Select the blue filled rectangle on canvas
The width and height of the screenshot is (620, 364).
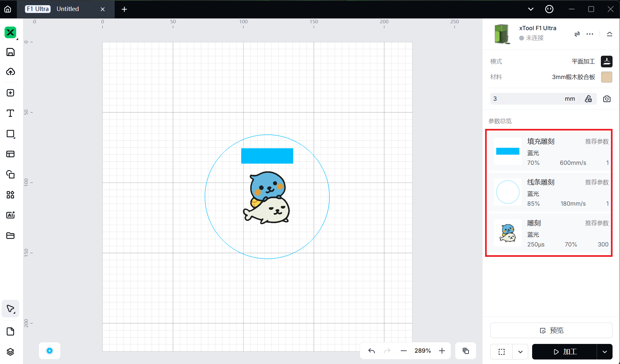click(267, 156)
